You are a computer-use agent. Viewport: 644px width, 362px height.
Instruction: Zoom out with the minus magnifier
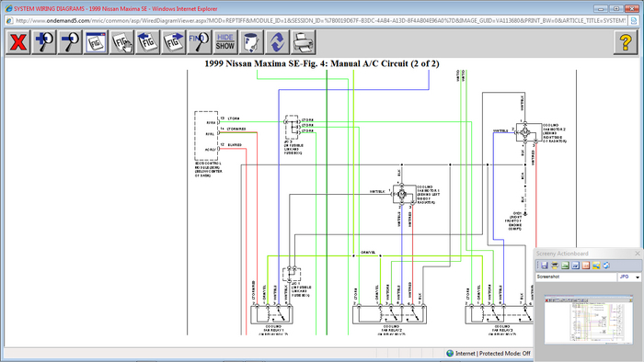(70, 42)
